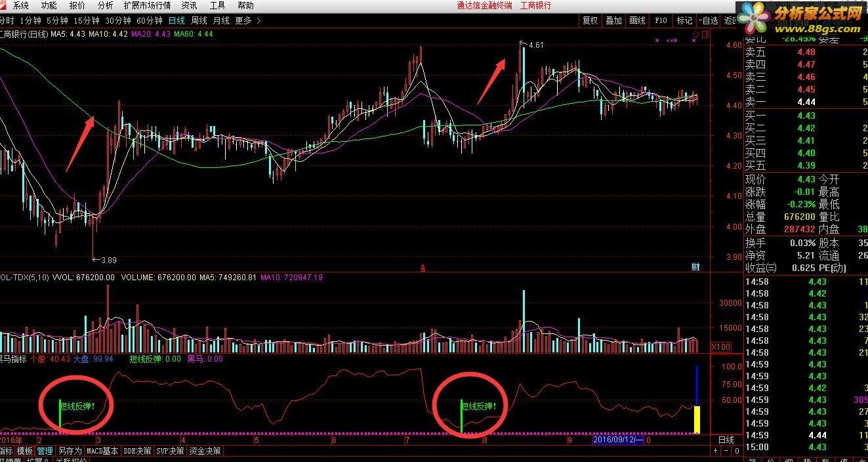Expand 更多 period options
The width and height of the screenshot is (868, 462).
coord(248,20)
